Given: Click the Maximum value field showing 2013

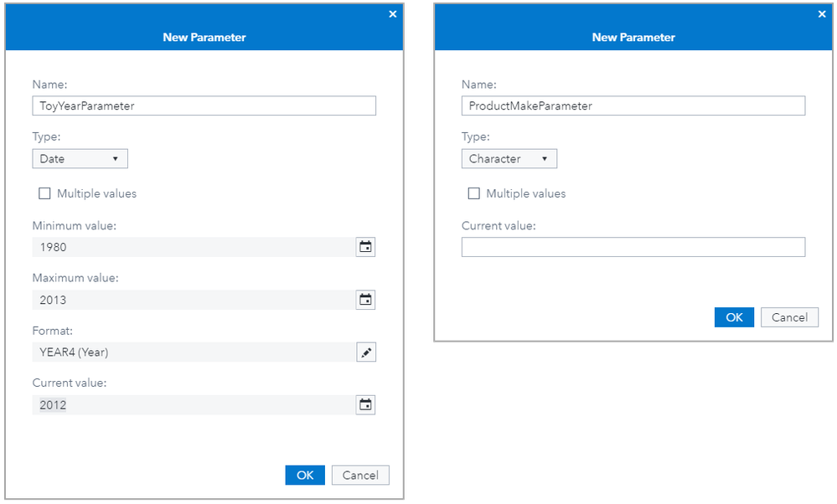Looking at the screenshot, I should [193, 300].
